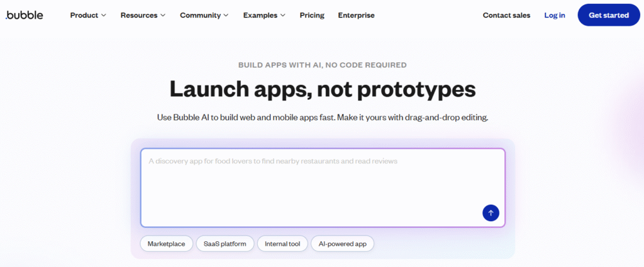Open the Enterprise page
Screen dimensions: 644x267
(357, 15)
